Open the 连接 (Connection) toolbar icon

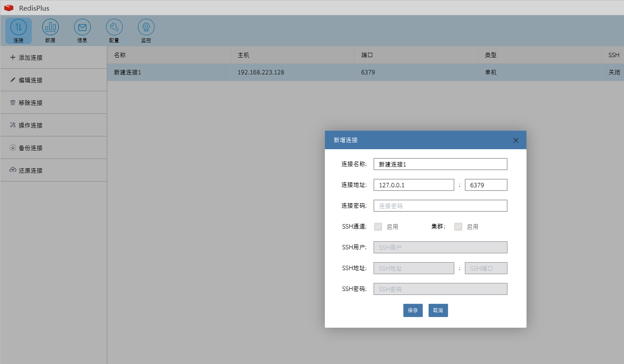click(19, 31)
